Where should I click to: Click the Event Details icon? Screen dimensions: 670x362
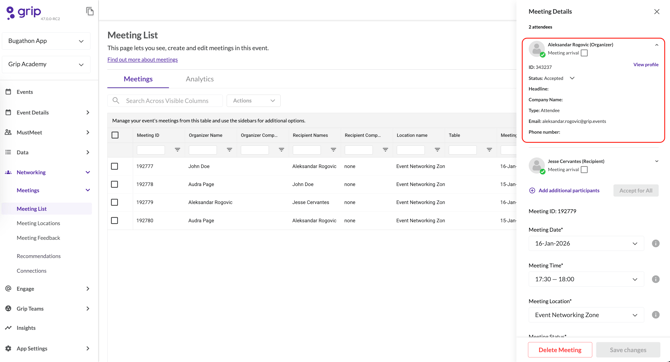[x=8, y=112]
